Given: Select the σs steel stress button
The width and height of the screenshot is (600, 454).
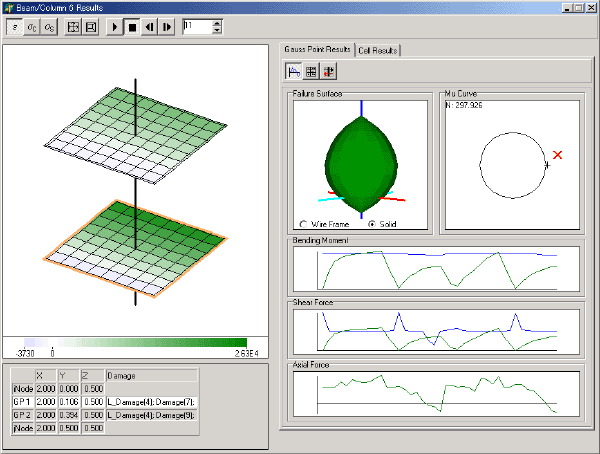Looking at the screenshot, I should 49,27.
